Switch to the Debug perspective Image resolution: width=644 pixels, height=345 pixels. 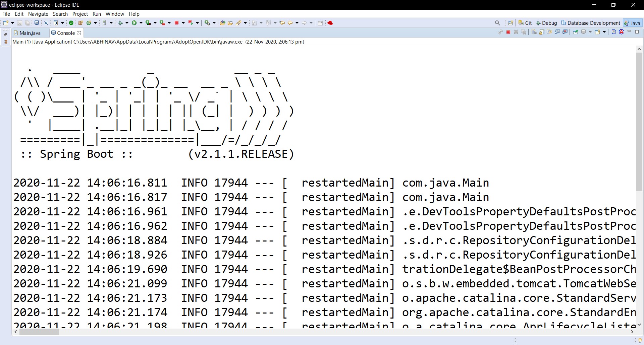546,23
